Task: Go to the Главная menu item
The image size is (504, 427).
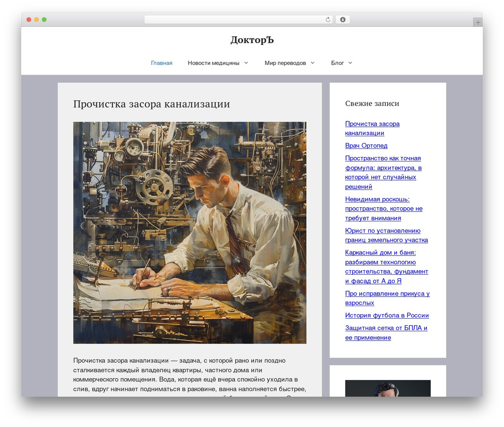Action: (x=161, y=63)
